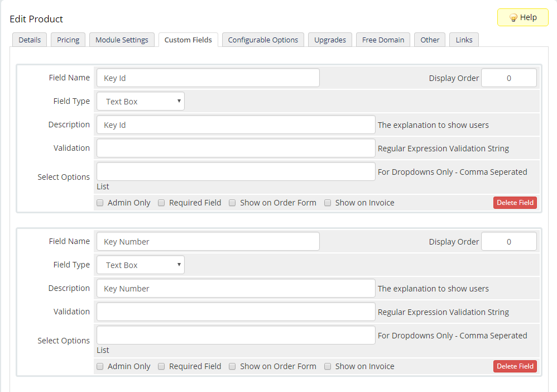Screen dimensions: 557x392
Task: Open the Free Domain tab
Action: (x=383, y=40)
